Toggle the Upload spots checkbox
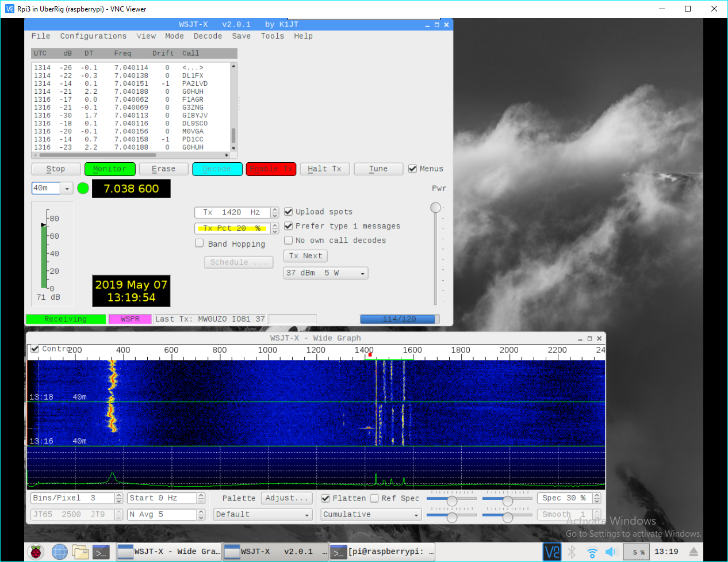 [289, 212]
